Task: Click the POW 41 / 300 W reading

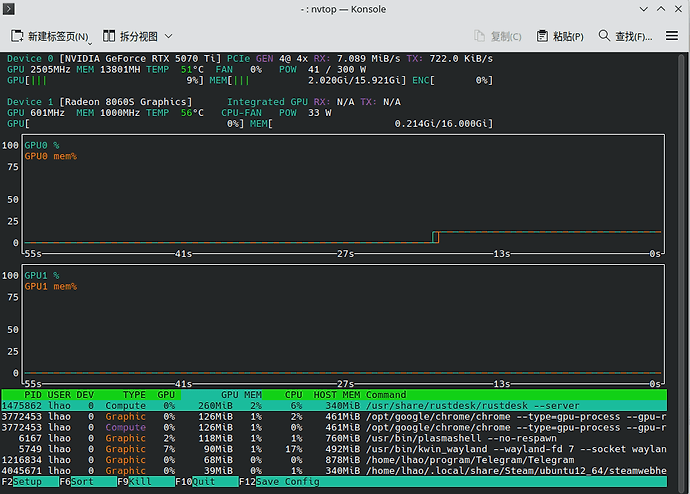Action: pos(323,70)
